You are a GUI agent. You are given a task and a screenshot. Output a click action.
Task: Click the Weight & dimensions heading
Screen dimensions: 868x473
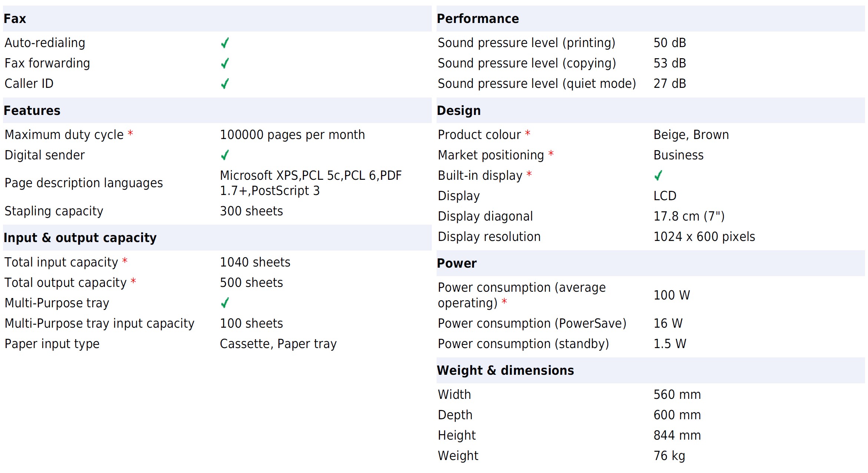505,370
